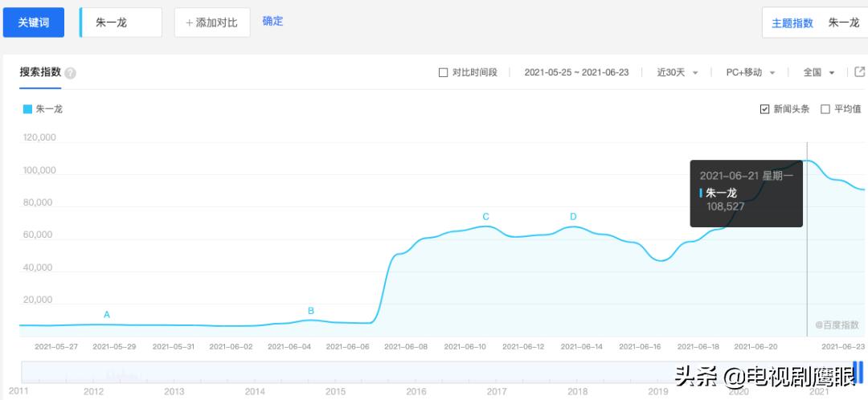Expand the 近30天 period dropdown
This screenshot has height=400, width=868.
(677, 72)
